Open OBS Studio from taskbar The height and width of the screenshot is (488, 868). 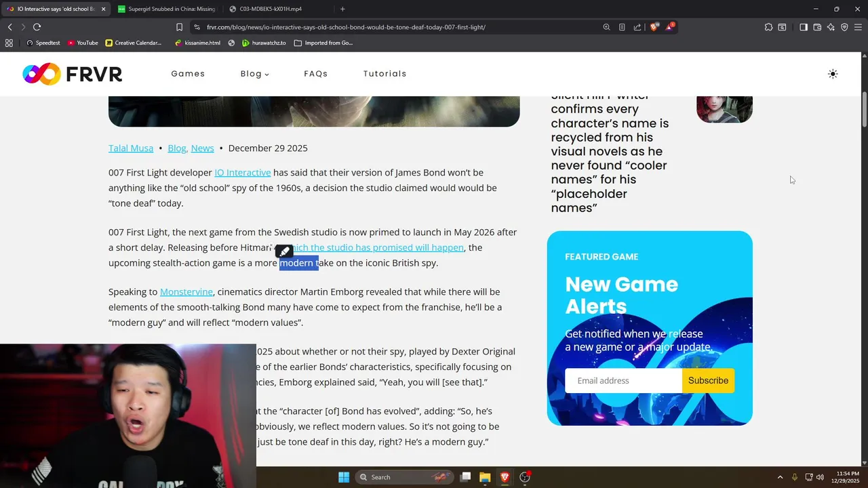pyautogui.click(x=525, y=477)
